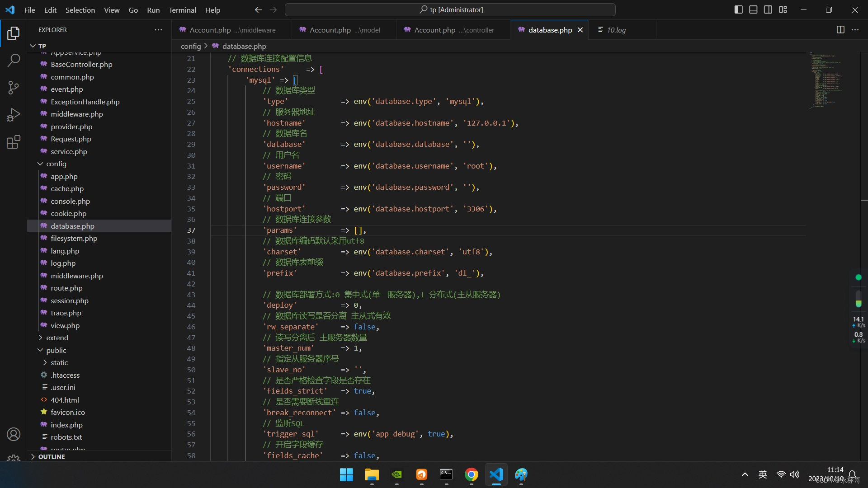This screenshot has width=868, height=488.
Task: Switch to the Account.php middleware tab
Action: tap(231, 30)
